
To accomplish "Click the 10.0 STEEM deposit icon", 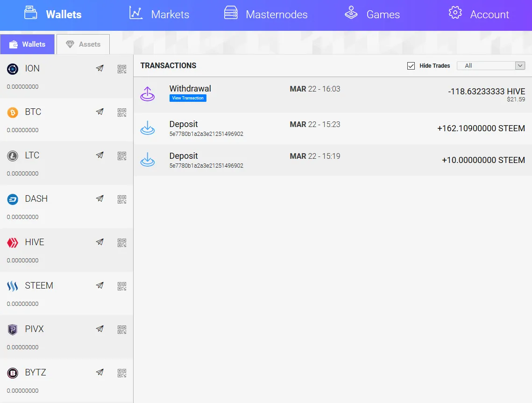I will 148,159.
